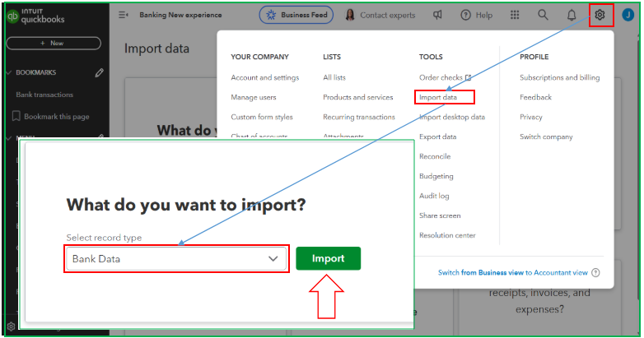This screenshot has width=644, height=338.
Task: Click the gear icon at sidebar bottom
Action: coord(11,326)
